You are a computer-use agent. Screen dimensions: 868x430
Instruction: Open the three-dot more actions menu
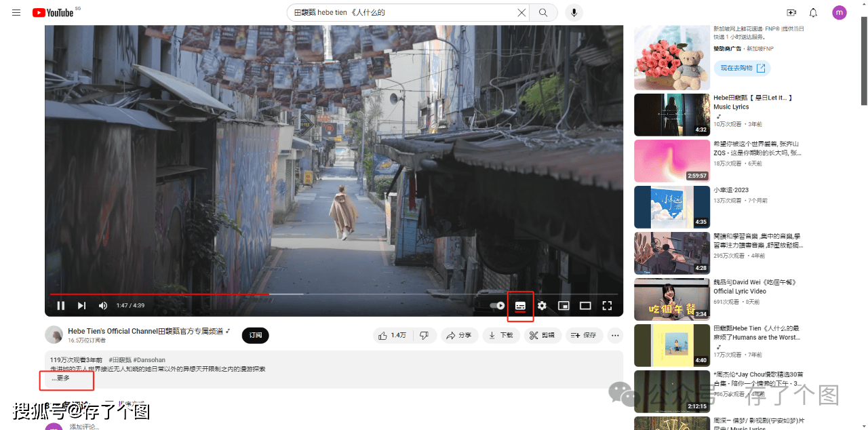click(x=615, y=335)
